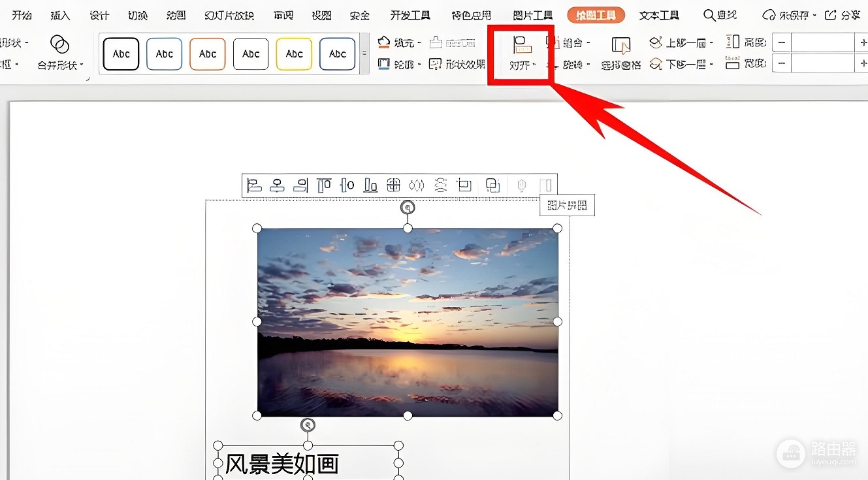The width and height of the screenshot is (868, 480).
Task: Open the 幻灯片放映 tab
Action: (229, 15)
